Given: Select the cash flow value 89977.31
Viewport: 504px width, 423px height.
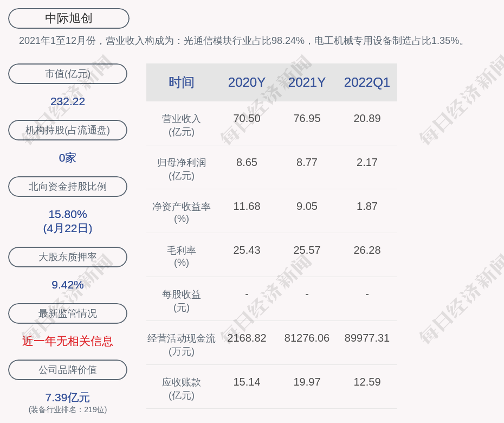Looking at the screenshot, I should coord(367,338).
